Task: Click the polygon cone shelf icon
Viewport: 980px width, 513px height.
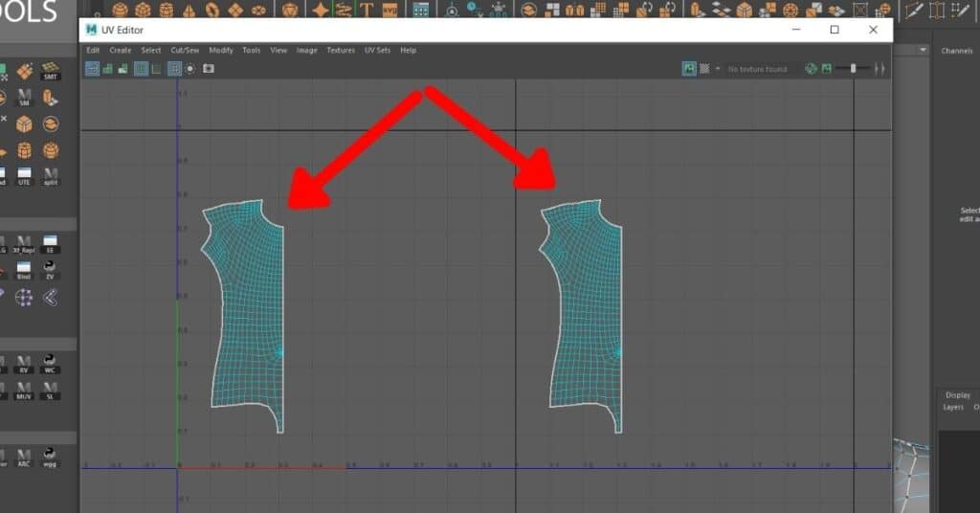Action: (x=189, y=10)
